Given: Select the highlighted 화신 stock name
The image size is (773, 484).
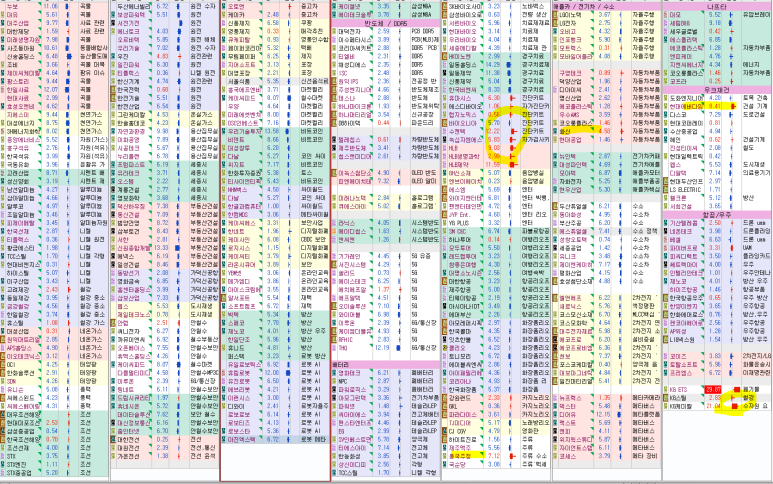Looking at the screenshot, I should click(565, 132).
